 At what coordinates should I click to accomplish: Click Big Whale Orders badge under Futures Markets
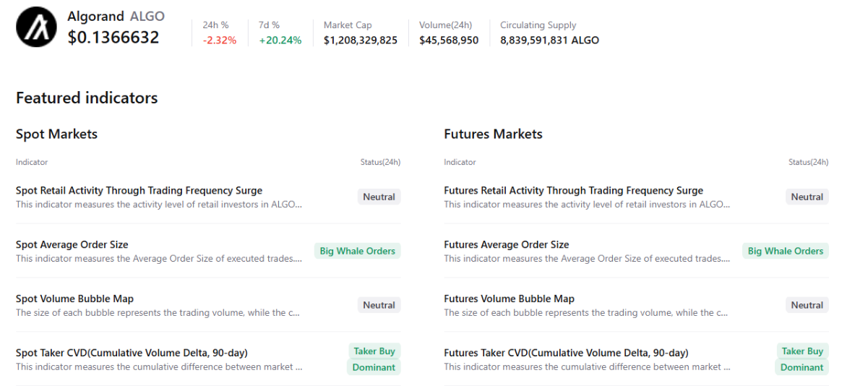785,251
